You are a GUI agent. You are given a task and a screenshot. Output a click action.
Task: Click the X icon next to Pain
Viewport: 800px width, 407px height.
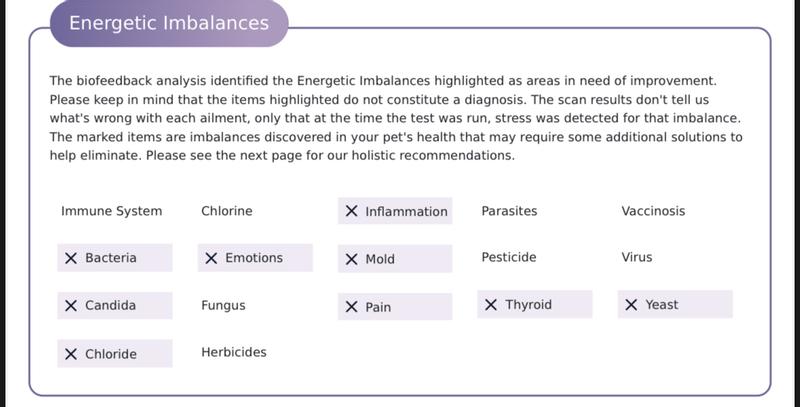pos(351,307)
